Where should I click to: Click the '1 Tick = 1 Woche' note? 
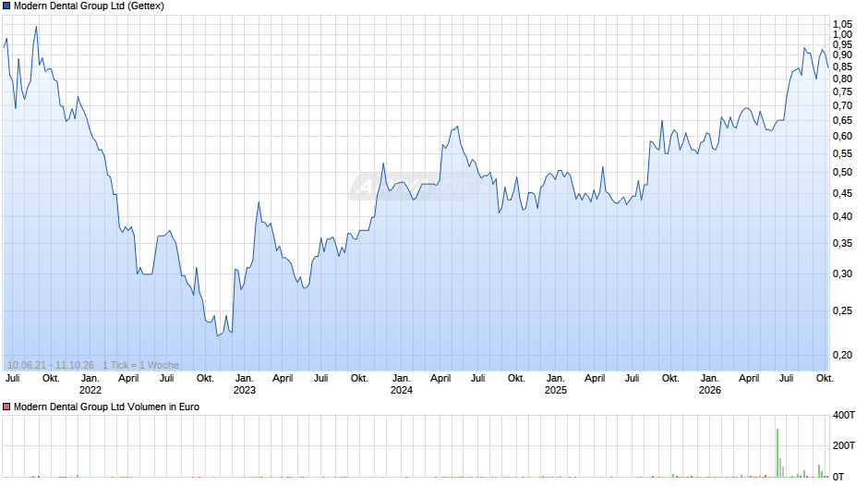140,365
